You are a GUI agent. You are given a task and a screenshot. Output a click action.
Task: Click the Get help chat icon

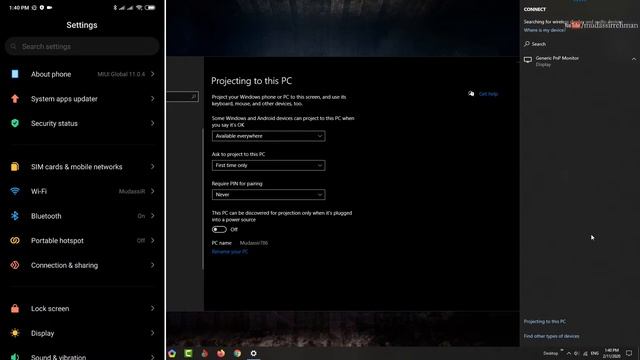471,93
